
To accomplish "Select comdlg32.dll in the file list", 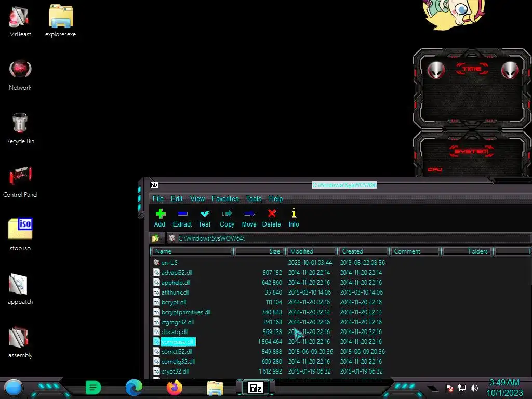I will (x=341, y=362).
